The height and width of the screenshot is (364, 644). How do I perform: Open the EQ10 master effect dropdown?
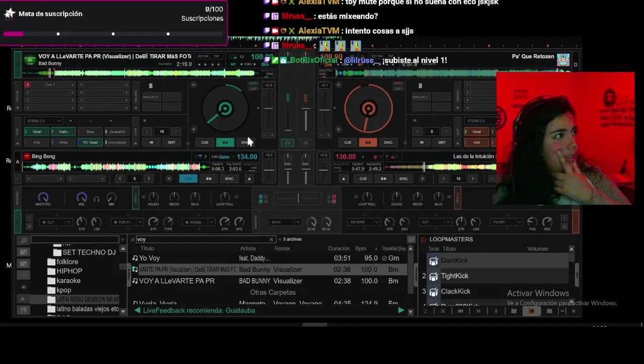pyautogui.click(x=285, y=222)
